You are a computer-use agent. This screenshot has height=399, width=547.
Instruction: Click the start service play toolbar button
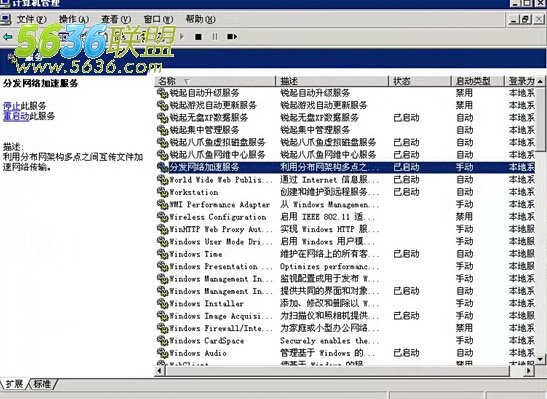(182, 37)
